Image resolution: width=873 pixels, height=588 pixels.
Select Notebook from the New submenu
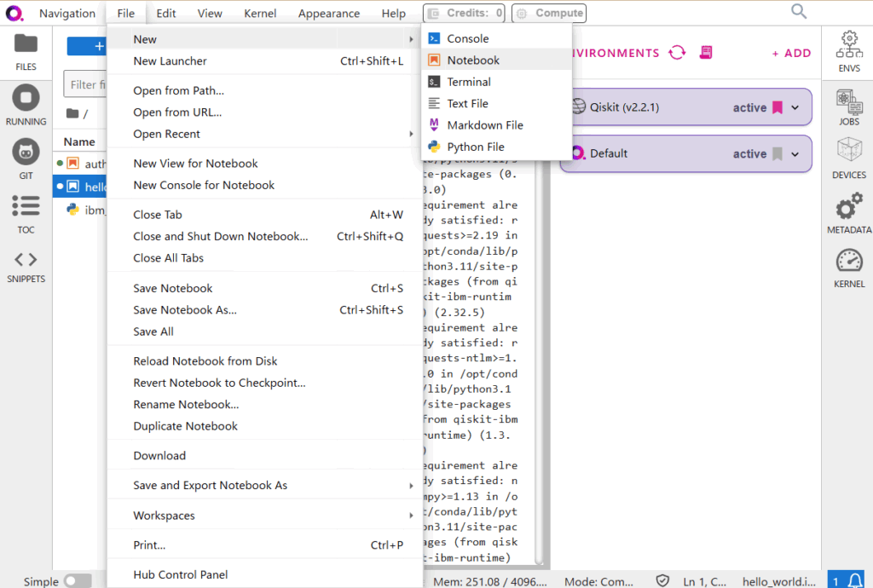coord(473,61)
